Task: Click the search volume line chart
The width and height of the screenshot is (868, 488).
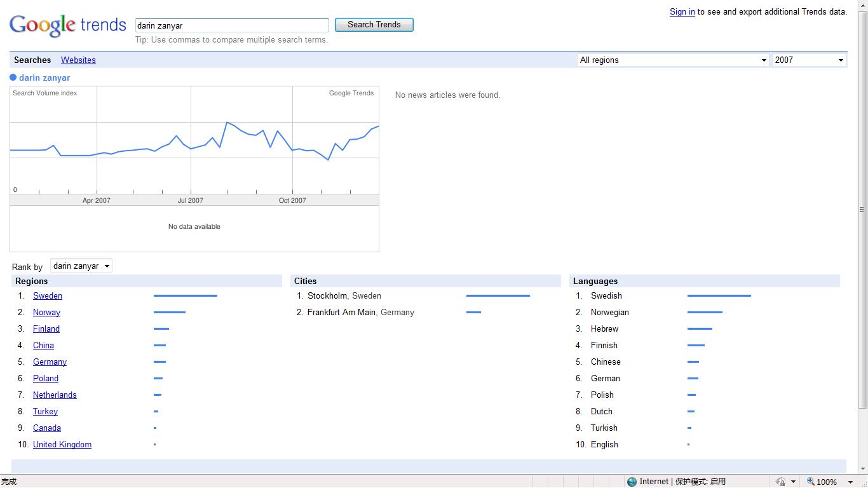Action: pos(194,140)
